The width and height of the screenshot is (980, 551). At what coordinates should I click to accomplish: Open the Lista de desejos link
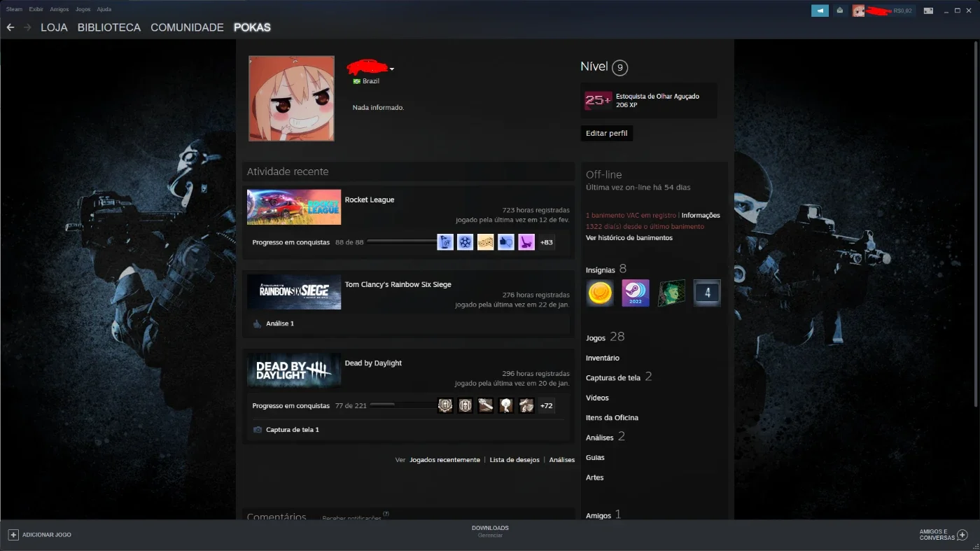pyautogui.click(x=514, y=460)
